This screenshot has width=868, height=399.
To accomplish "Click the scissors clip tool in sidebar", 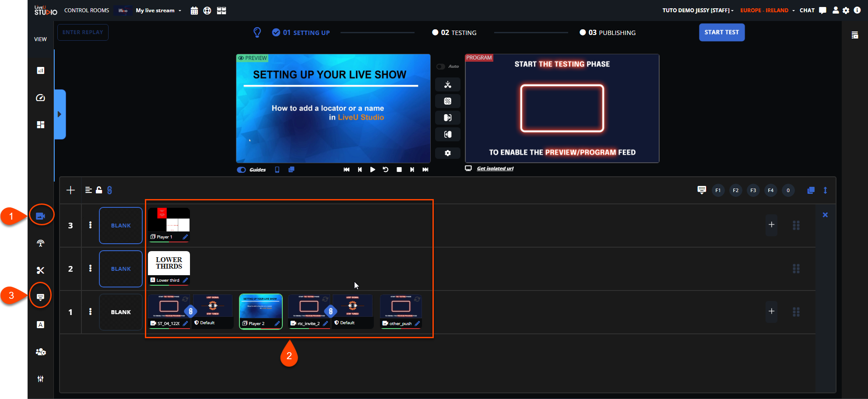I will tap(40, 270).
